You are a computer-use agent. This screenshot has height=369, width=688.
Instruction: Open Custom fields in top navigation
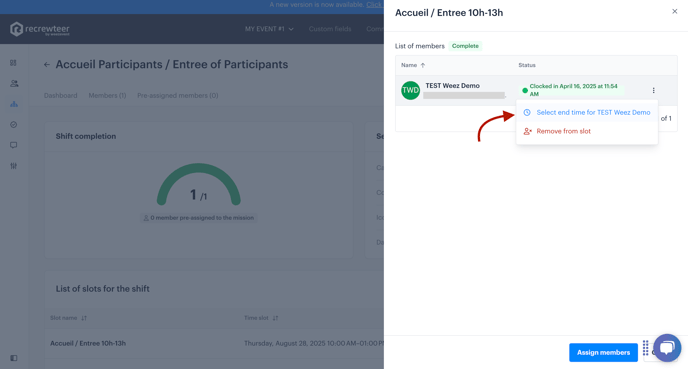330,29
